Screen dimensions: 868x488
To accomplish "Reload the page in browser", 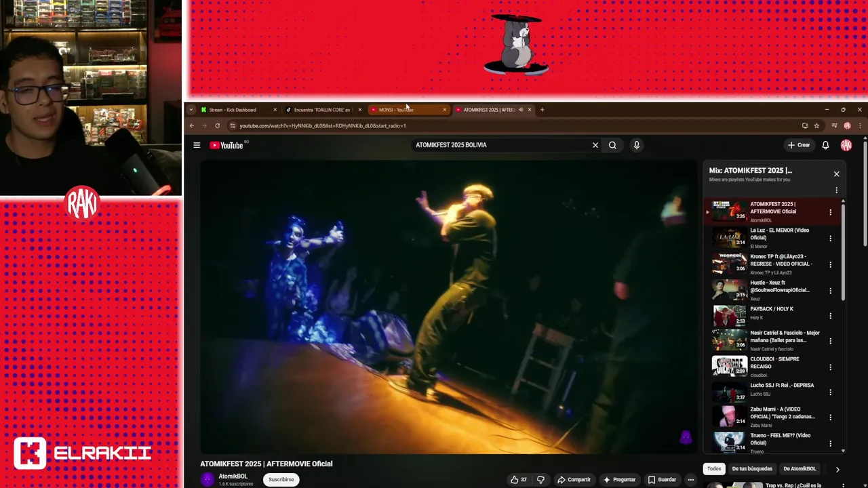I will pos(217,125).
